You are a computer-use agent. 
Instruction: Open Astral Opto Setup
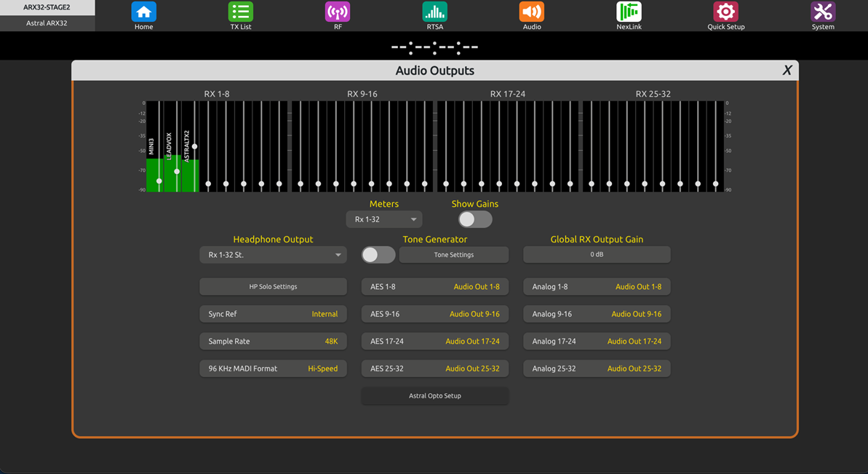435,396
